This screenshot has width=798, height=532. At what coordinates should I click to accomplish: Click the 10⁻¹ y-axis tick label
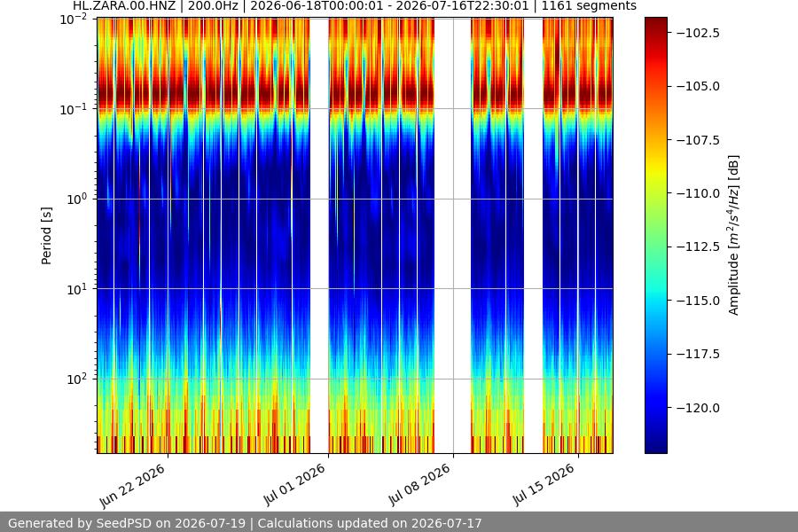(74, 109)
